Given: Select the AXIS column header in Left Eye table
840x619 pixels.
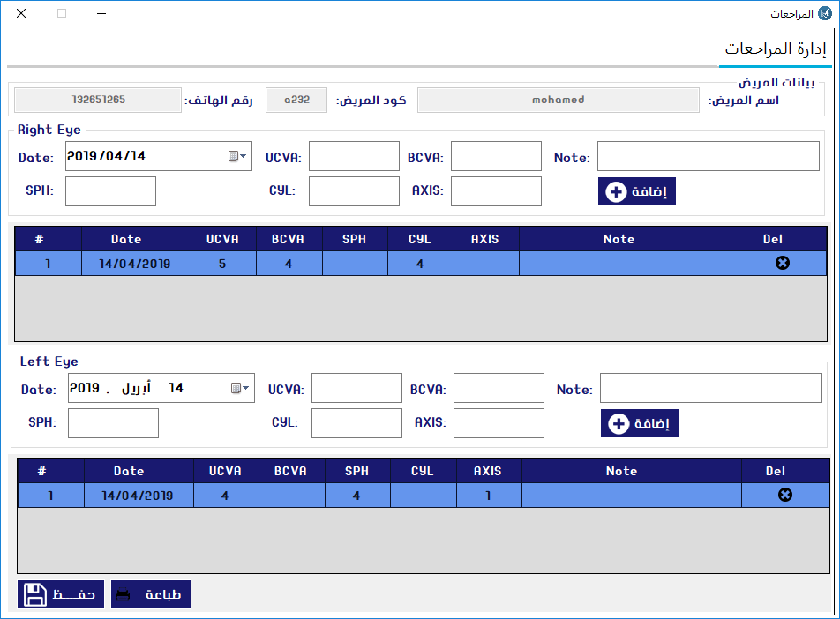Looking at the screenshot, I should [488, 471].
